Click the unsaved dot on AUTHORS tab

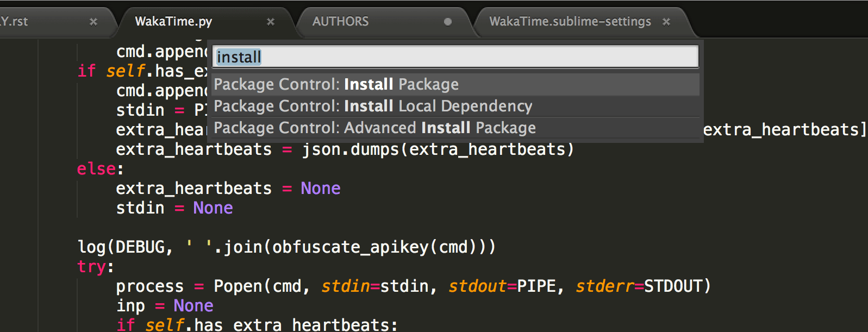pos(448,22)
